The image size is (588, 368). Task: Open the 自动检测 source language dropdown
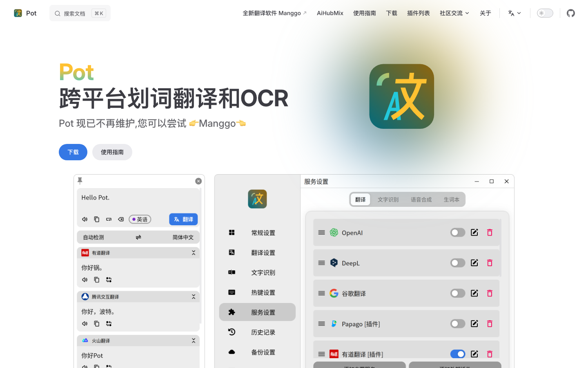pos(94,237)
